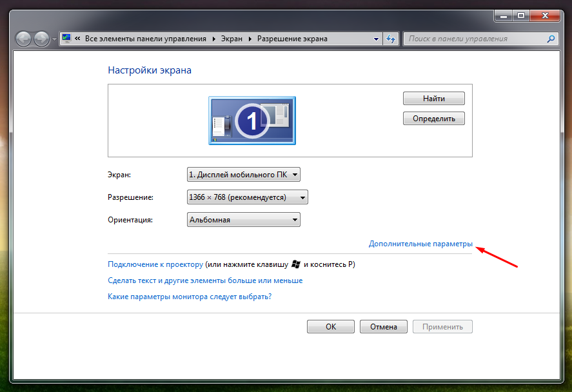Select the 'Экран' breadcrumb
Image resolution: width=572 pixels, height=392 pixels.
[x=232, y=39]
